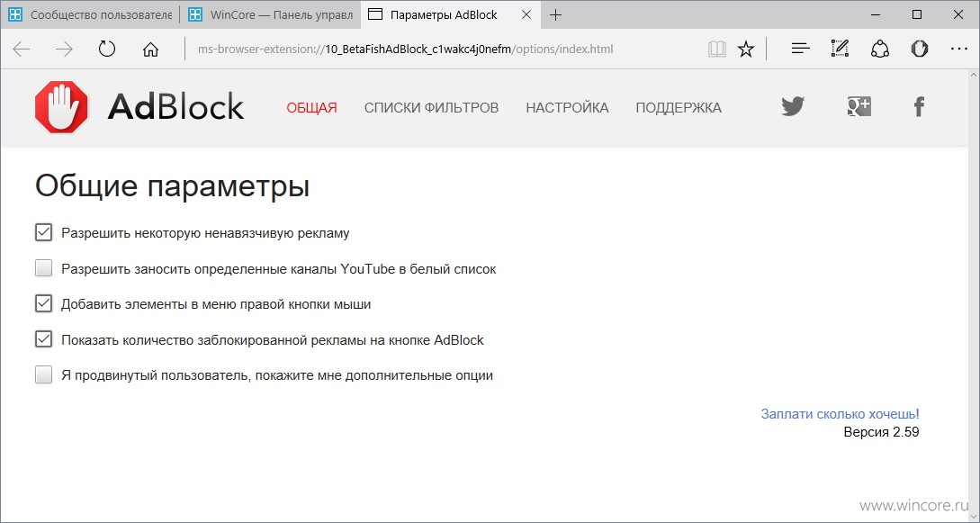Switch to 'WinCore — Панель управления' tab
The image size is (980, 523).
click(271, 15)
